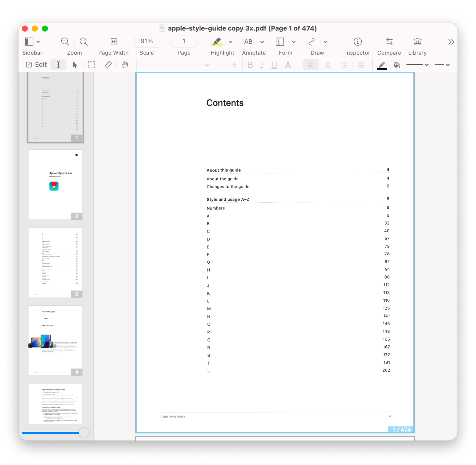Screen dimensions: 476x465
Task: Select the Draw freehand tool
Action: pyautogui.click(x=312, y=41)
